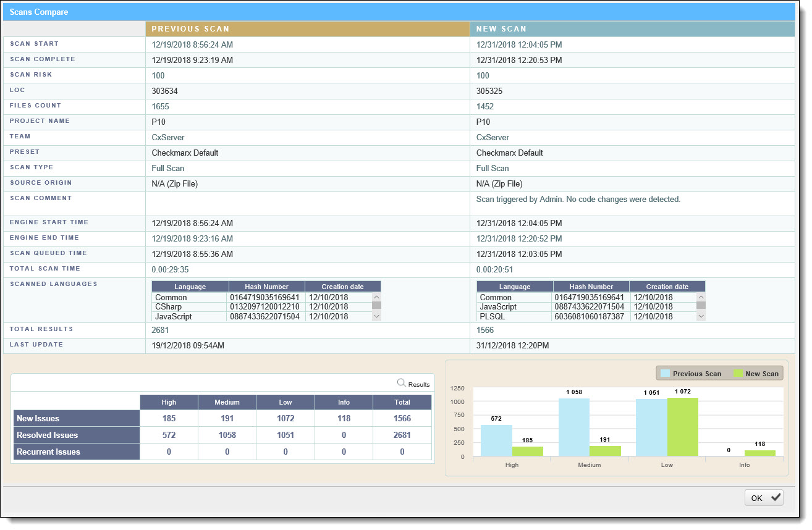Click previous total scan time 0.00:29:35
812x530 pixels.
[x=170, y=270]
